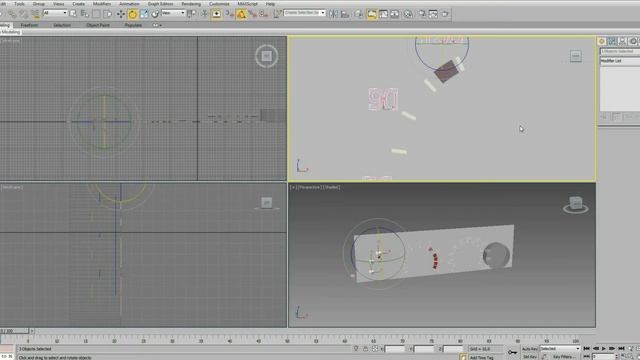Image resolution: width=640 pixels, height=360 pixels.
Task: Click the Auto Key button
Action: pyautogui.click(x=530, y=349)
